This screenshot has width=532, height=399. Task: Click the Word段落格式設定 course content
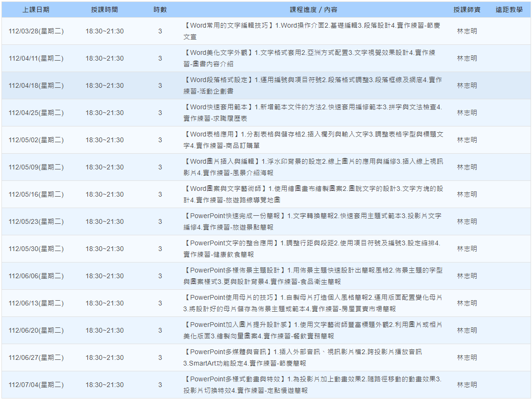coord(313,85)
